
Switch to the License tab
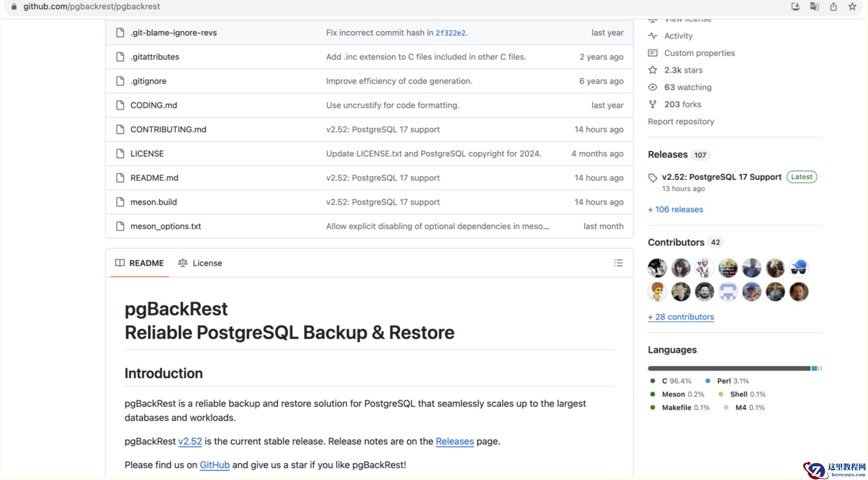click(x=200, y=263)
